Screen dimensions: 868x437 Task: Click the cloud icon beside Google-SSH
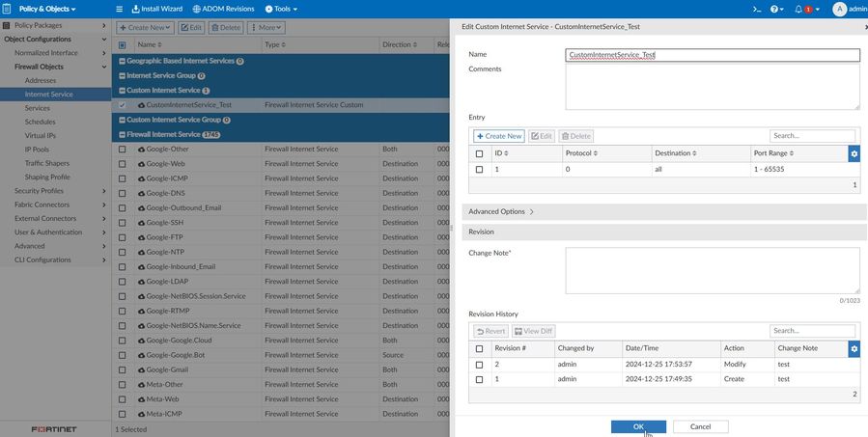tap(141, 223)
